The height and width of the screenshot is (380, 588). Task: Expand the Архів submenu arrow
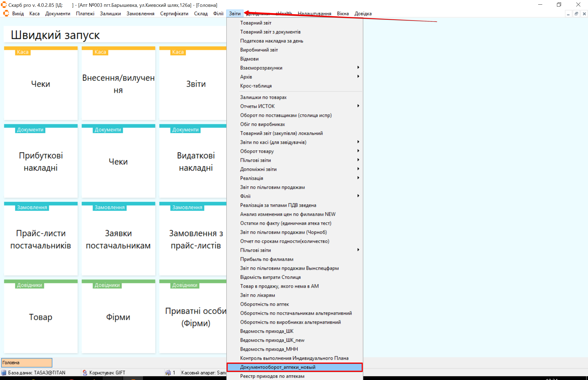(358, 77)
